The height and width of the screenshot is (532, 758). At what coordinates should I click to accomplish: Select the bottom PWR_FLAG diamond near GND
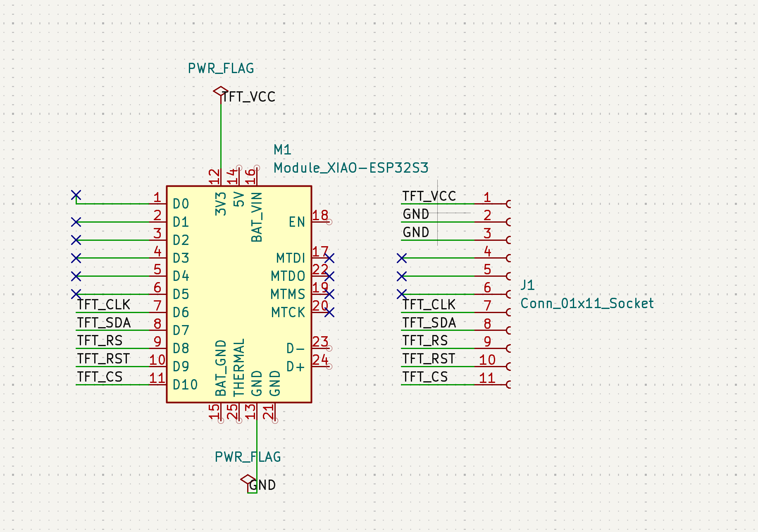pyautogui.click(x=248, y=480)
